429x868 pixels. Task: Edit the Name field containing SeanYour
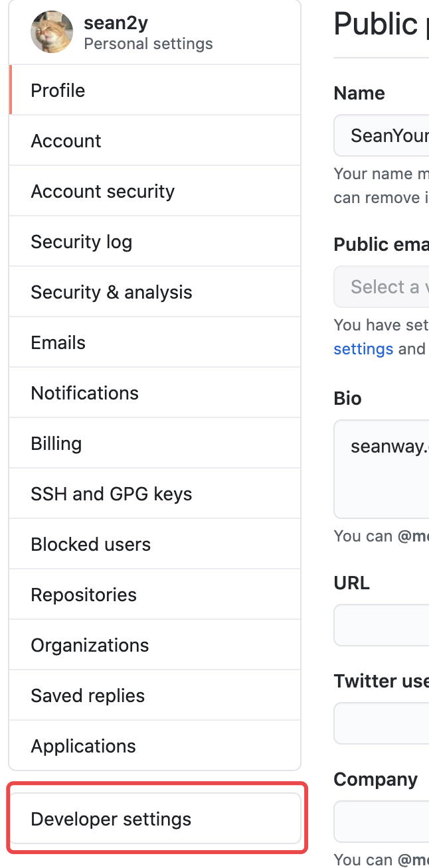point(398,135)
